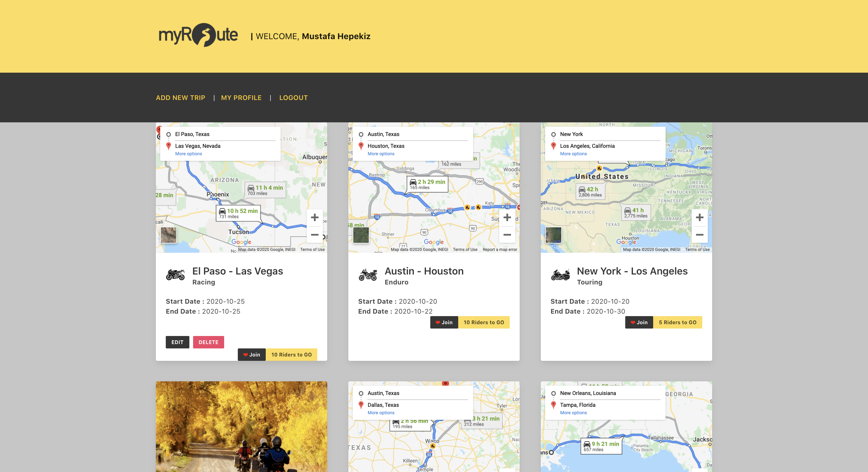Open More options on Austin - Houston map
Screen dimensions: 868x472
pyautogui.click(x=381, y=154)
